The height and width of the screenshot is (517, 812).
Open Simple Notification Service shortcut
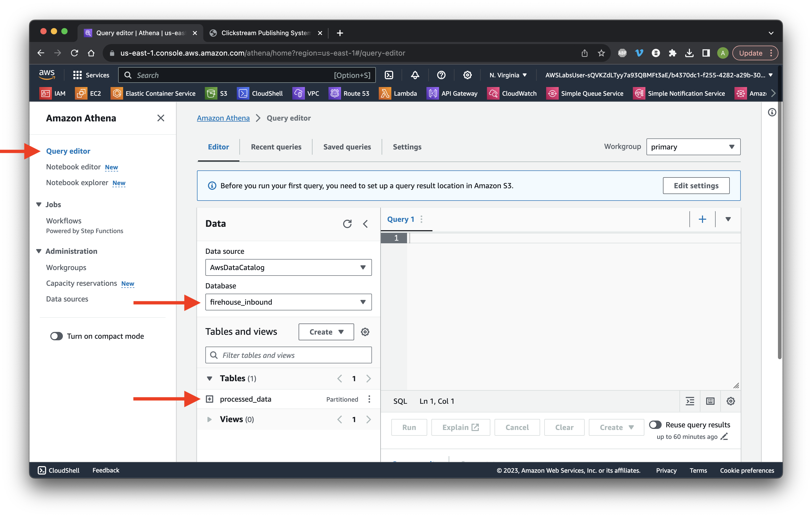[679, 94]
